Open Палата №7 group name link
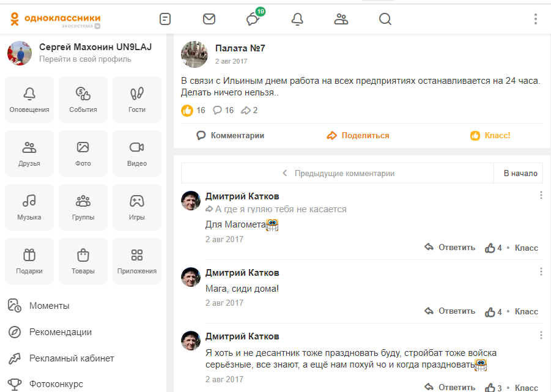551x392 pixels. click(240, 48)
